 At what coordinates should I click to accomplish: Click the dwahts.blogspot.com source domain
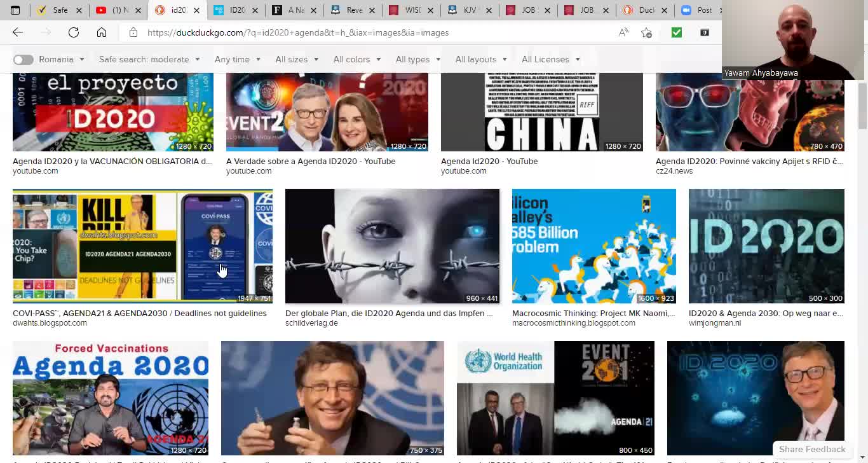(50, 323)
